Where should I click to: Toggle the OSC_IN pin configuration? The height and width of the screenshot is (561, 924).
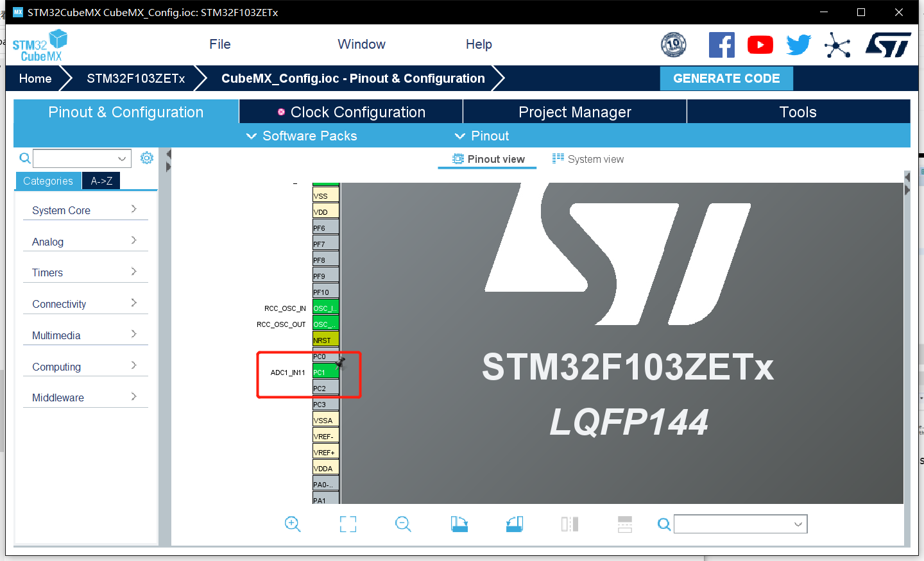coord(324,308)
